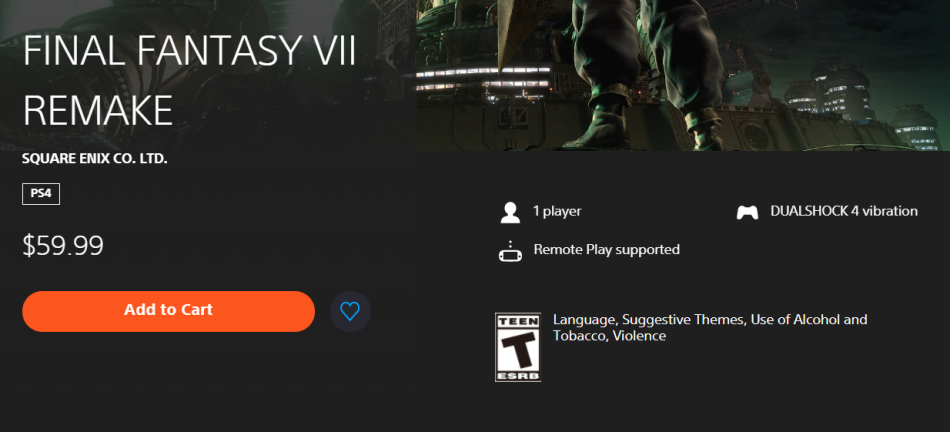Click the ESRB Teen rating badge
The image size is (950, 432).
point(518,347)
